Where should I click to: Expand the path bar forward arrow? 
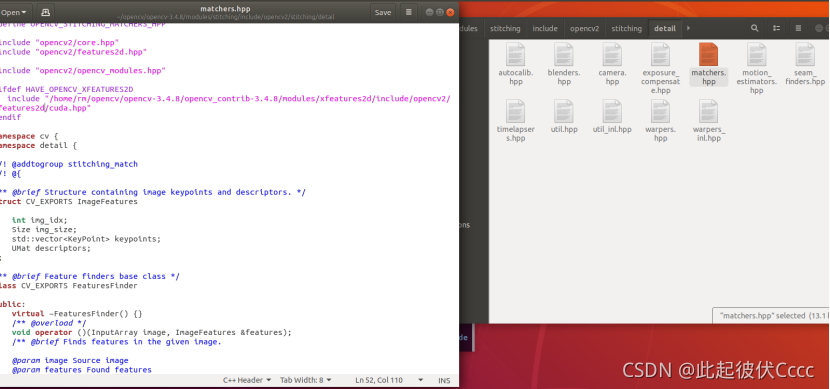pos(688,29)
